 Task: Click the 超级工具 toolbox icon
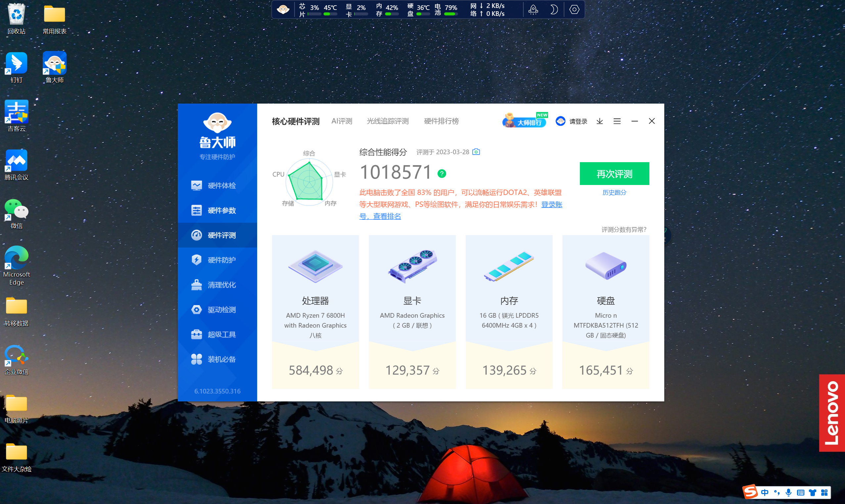(x=196, y=334)
